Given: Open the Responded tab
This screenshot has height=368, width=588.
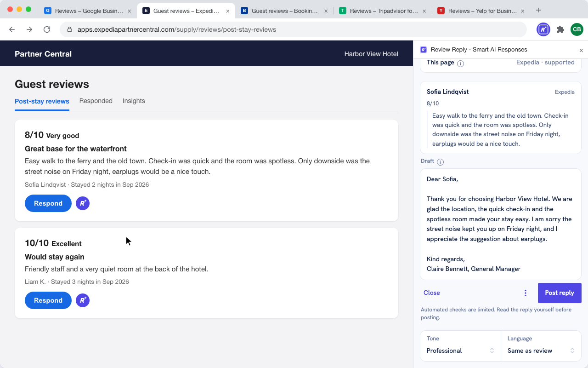Looking at the screenshot, I should tap(96, 101).
